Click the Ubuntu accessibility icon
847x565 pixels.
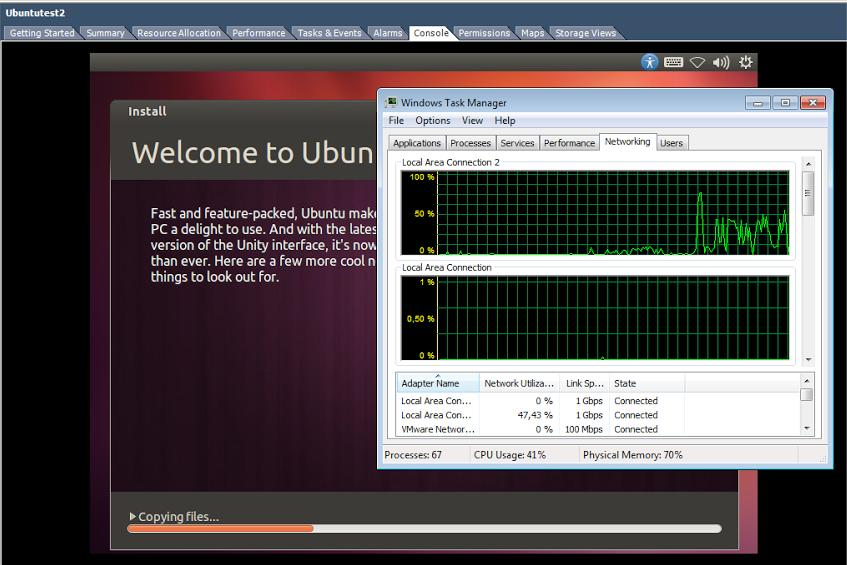point(649,62)
